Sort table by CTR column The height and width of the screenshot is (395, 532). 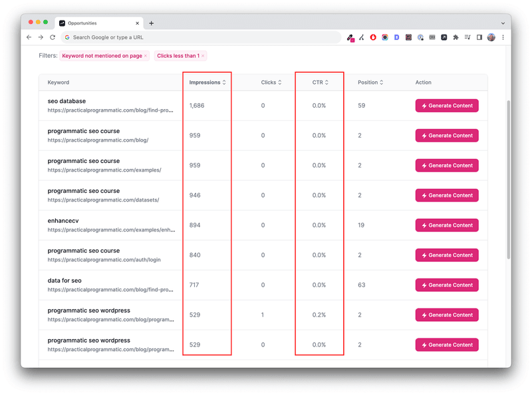click(321, 82)
